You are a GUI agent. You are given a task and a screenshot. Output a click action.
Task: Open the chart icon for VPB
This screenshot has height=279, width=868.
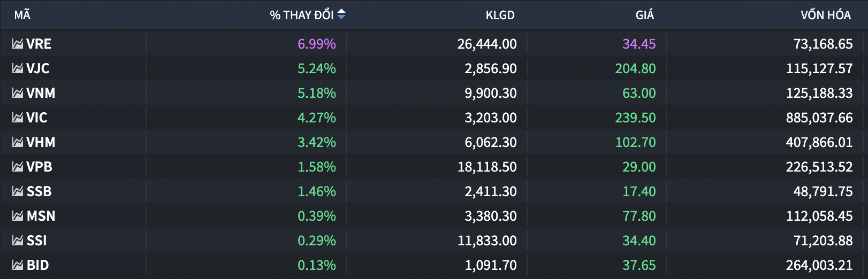(x=18, y=167)
